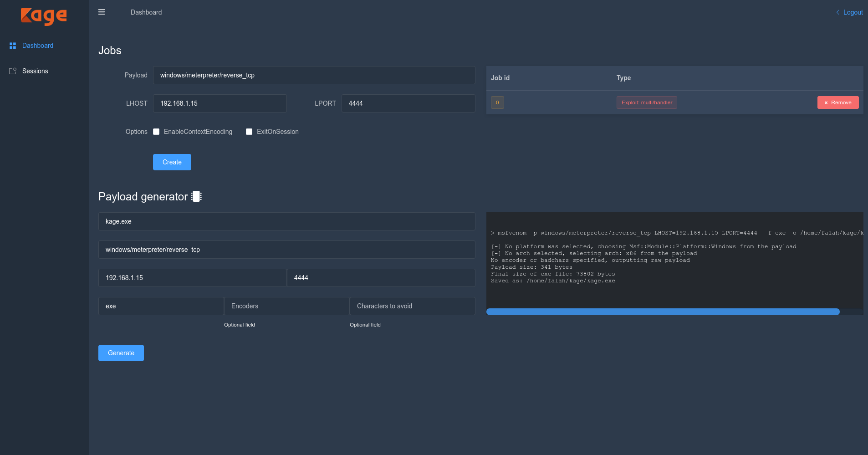The image size is (868, 455).
Task: Click the 'No encoder or badchars specified' line
Action: (590, 260)
